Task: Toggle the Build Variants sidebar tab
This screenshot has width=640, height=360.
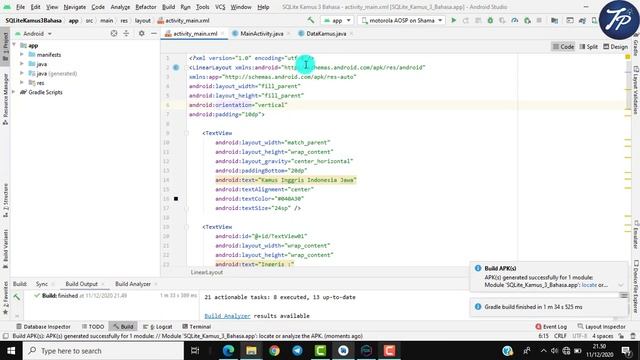Action: pyautogui.click(x=5, y=248)
